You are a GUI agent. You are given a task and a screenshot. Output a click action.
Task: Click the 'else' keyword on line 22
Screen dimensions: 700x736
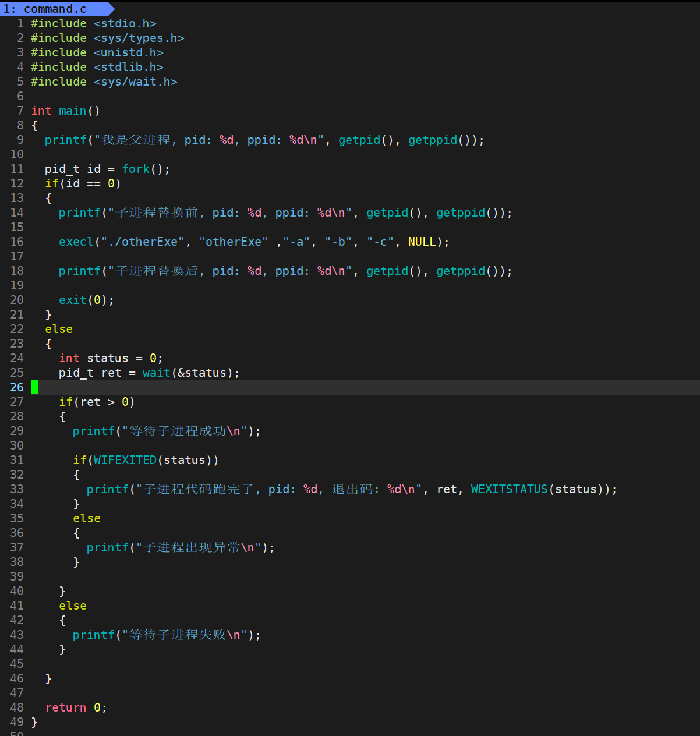(59, 329)
